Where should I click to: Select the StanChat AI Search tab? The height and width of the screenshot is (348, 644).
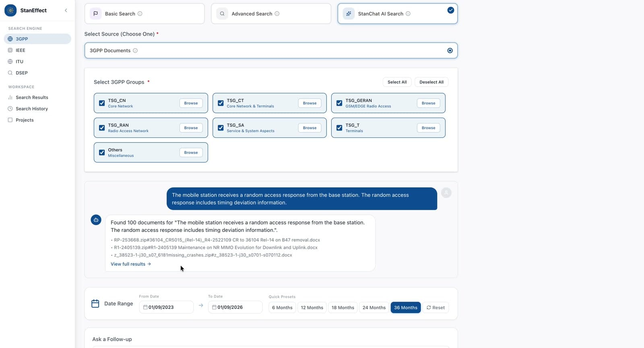[397, 14]
